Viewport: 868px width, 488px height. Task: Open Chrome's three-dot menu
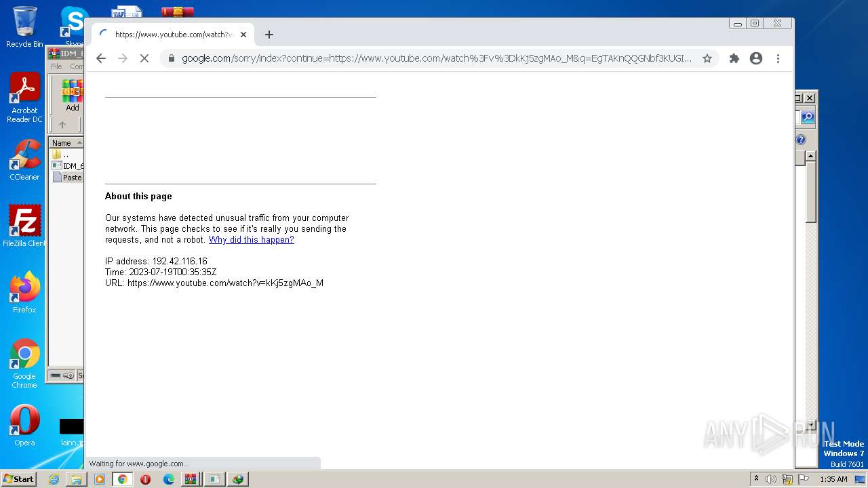click(778, 58)
